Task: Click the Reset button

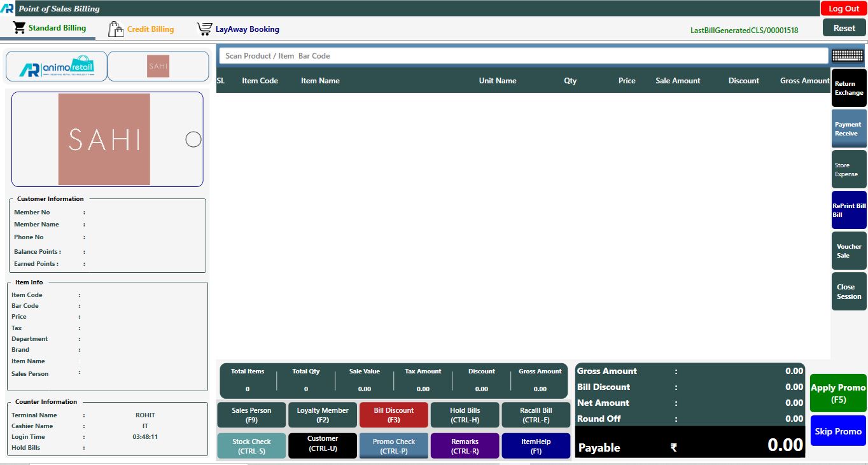Action: pyautogui.click(x=844, y=28)
